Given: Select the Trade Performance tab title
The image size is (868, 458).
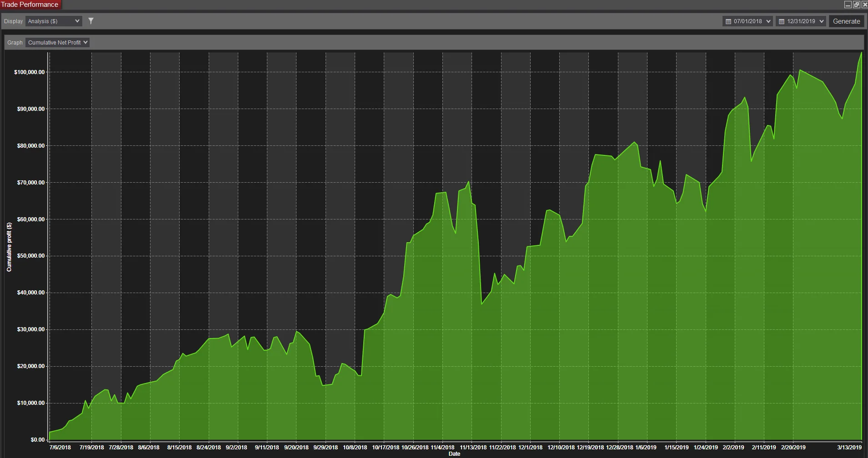Looking at the screenshot, I should tap(30, 5).
